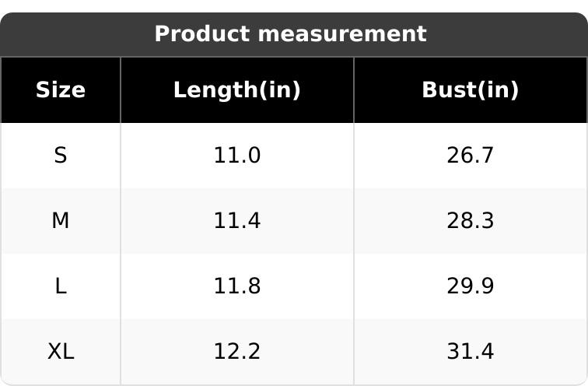
Task: Click the 26.7 bust value
Action: tap(470, 156)
